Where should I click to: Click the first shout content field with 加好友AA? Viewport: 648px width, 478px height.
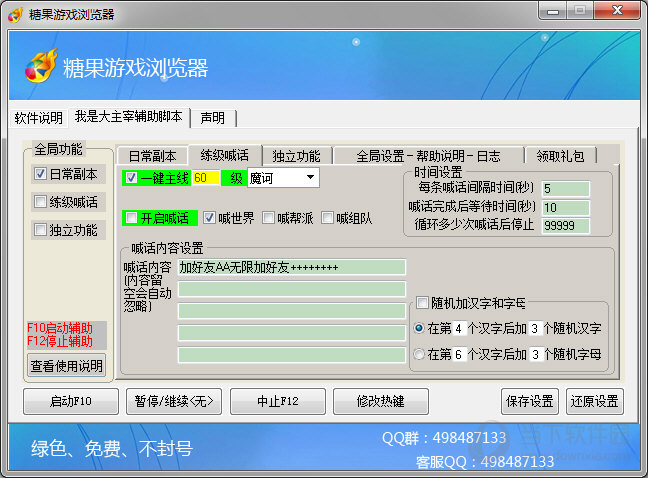pyautogui.click(x=292, y=267)
